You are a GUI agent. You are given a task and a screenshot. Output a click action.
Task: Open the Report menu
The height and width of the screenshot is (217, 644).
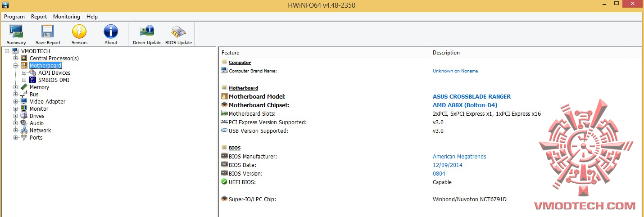[x=39, y=17]
